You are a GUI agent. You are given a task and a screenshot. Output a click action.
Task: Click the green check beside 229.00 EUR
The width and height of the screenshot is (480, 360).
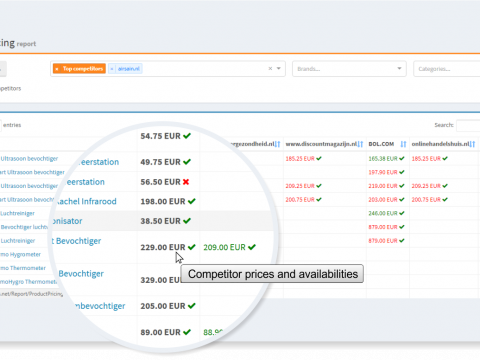[192, 247]
